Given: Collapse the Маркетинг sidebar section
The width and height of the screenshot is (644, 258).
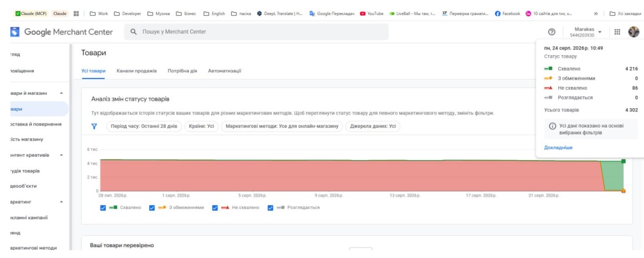Looking at the screenshot, I should click(62, 201).
